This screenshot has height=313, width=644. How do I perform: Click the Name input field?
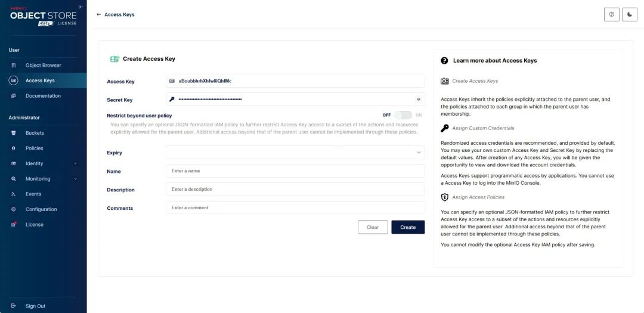click(295, 171)
